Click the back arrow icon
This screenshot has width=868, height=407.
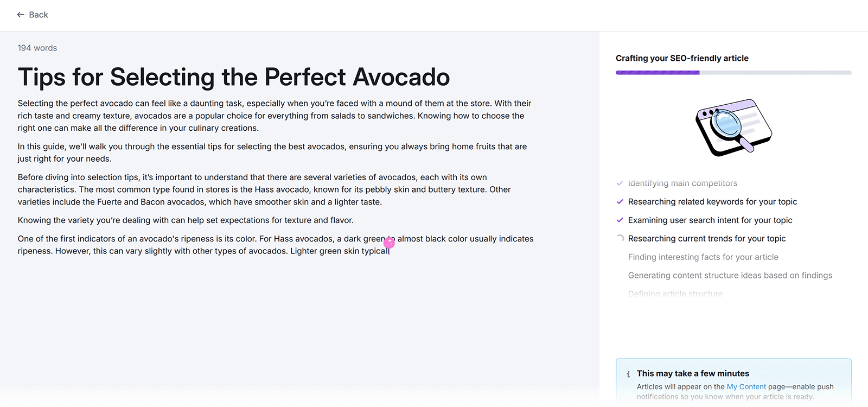(21, 15)
